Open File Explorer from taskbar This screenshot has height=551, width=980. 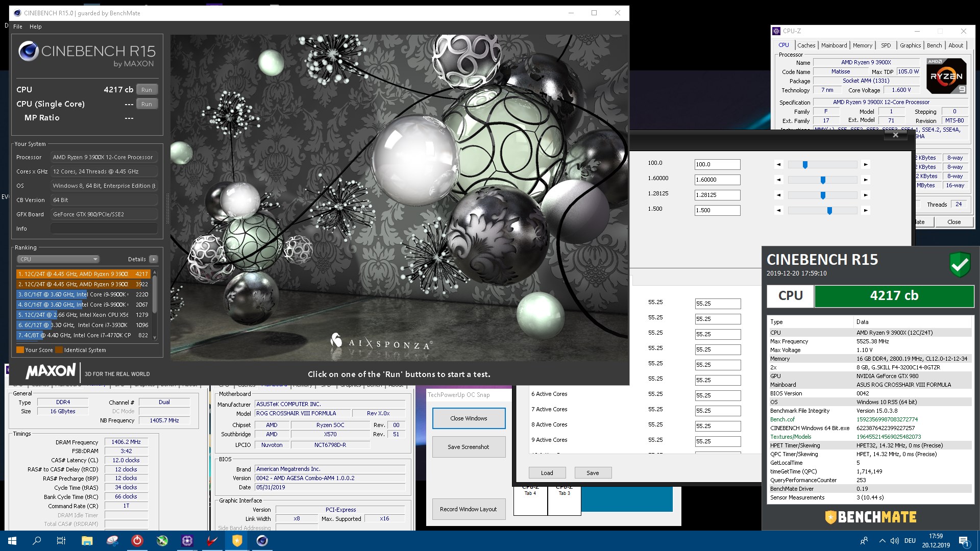pos(87,541)
